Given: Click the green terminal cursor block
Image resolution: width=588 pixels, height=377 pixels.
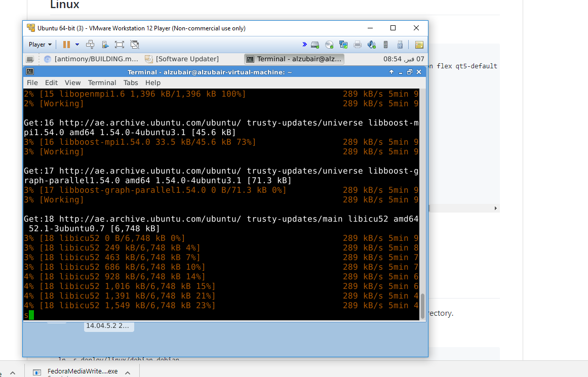Looking at the screenshot, I should [31, 315].
